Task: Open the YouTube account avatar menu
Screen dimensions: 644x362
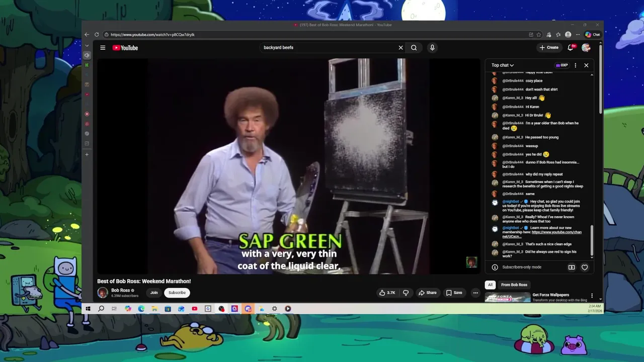Action: (x=586, y=47)
